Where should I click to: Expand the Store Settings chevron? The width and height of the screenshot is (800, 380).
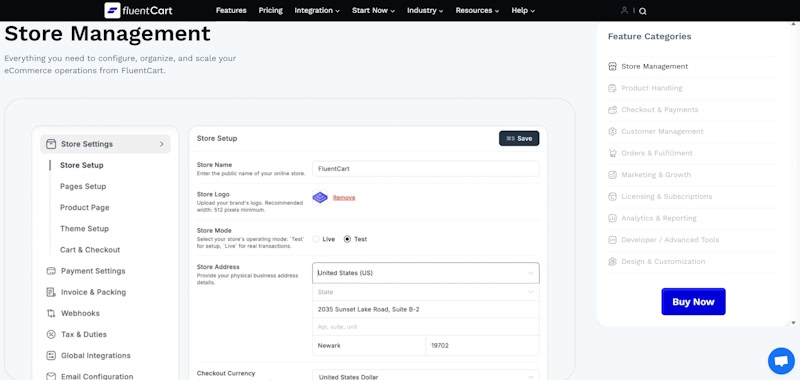[x=162, y=144]
